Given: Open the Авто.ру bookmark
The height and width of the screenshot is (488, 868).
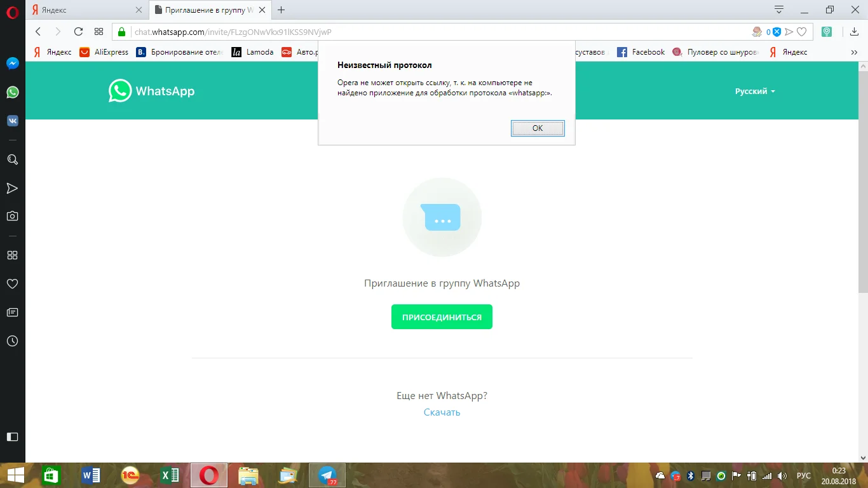Looking at the screenshot, I should [x=300, y=52].
